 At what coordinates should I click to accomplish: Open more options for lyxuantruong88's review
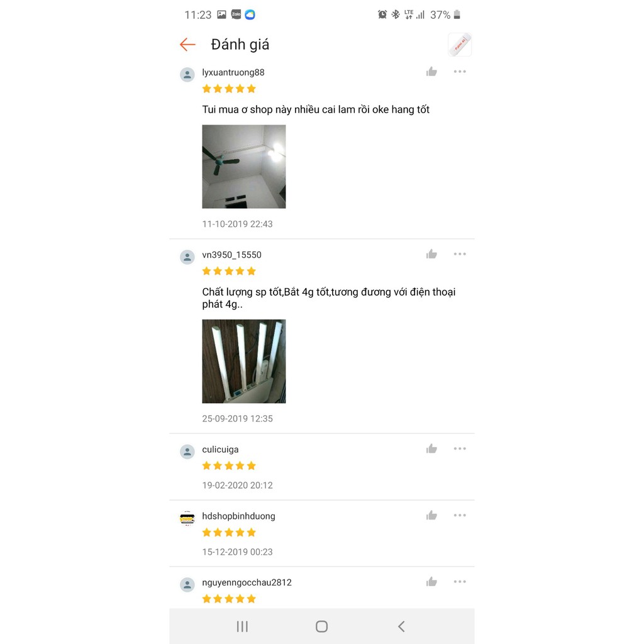click(460, 72)
